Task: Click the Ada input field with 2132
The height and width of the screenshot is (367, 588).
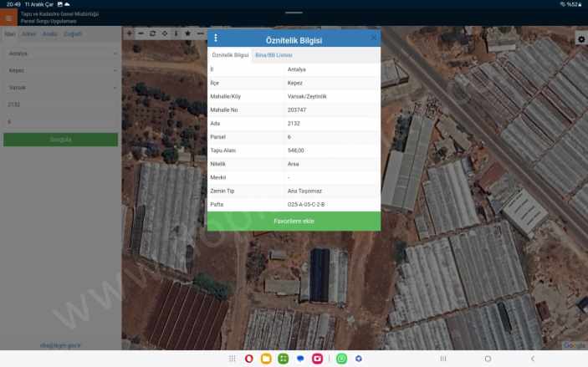Action: coord(60,104)
